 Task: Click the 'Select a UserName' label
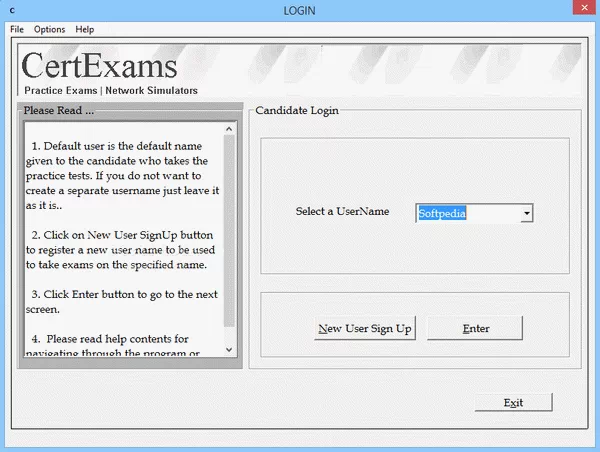342,211
